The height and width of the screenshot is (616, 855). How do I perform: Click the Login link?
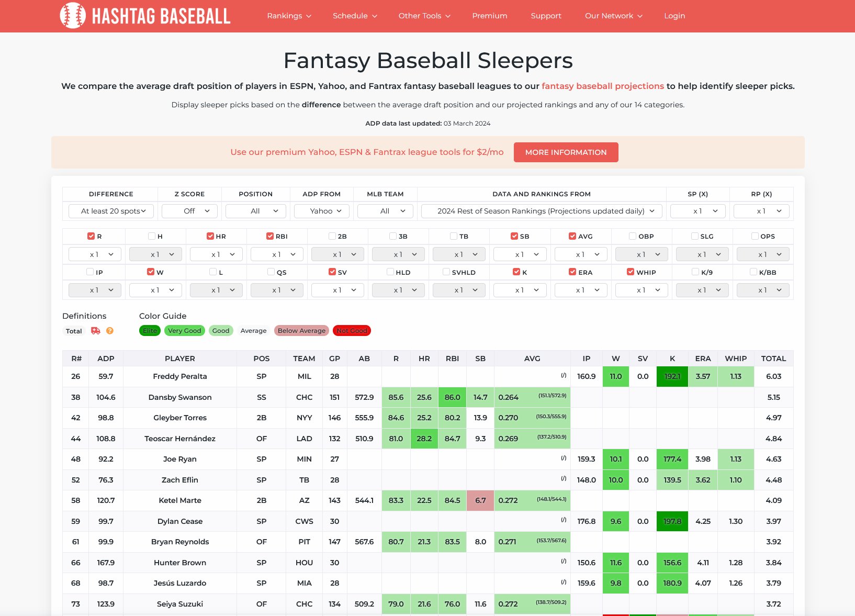(x=674, y=16)
